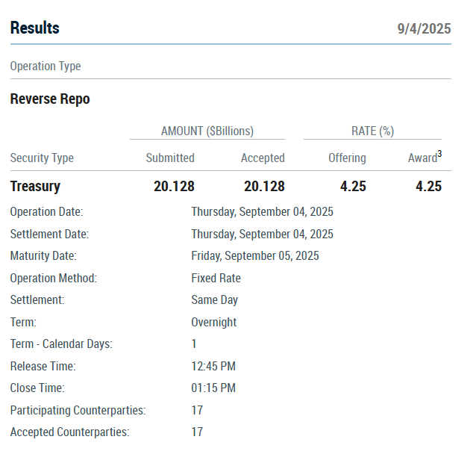
Task: Click the Offering column header
Action: tap(347, 158)
